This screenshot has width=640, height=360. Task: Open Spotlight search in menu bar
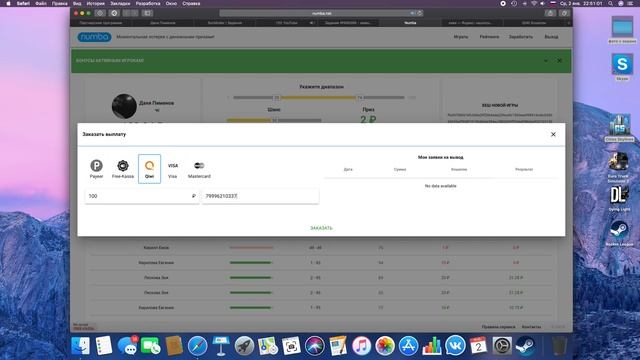[x=610, y=3]
